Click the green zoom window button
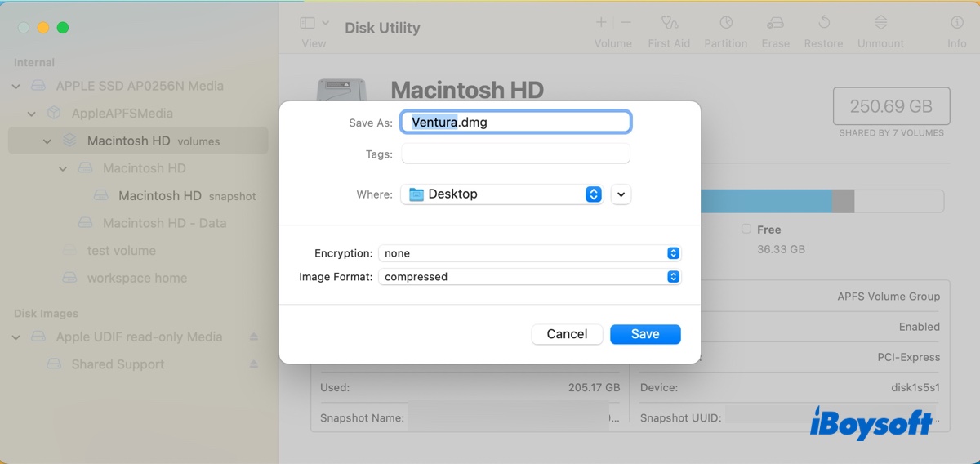 [63, 28]
